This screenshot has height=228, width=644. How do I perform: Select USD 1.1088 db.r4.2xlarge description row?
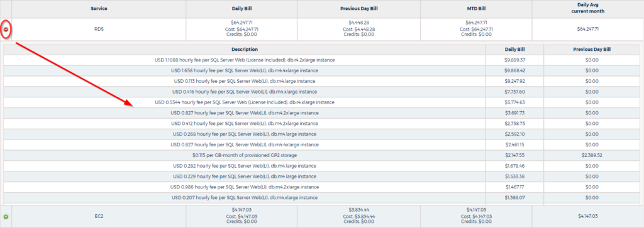(x=245, y=60)
